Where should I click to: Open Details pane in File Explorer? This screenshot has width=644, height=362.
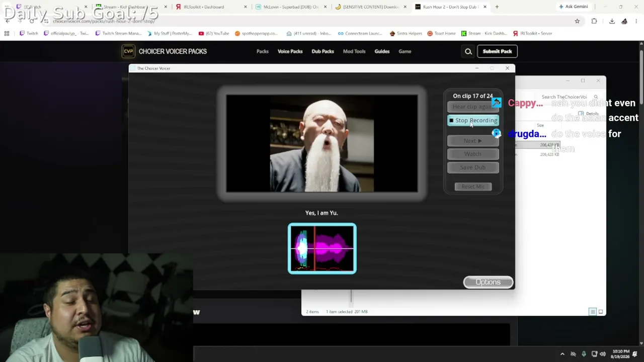[589, 114]
